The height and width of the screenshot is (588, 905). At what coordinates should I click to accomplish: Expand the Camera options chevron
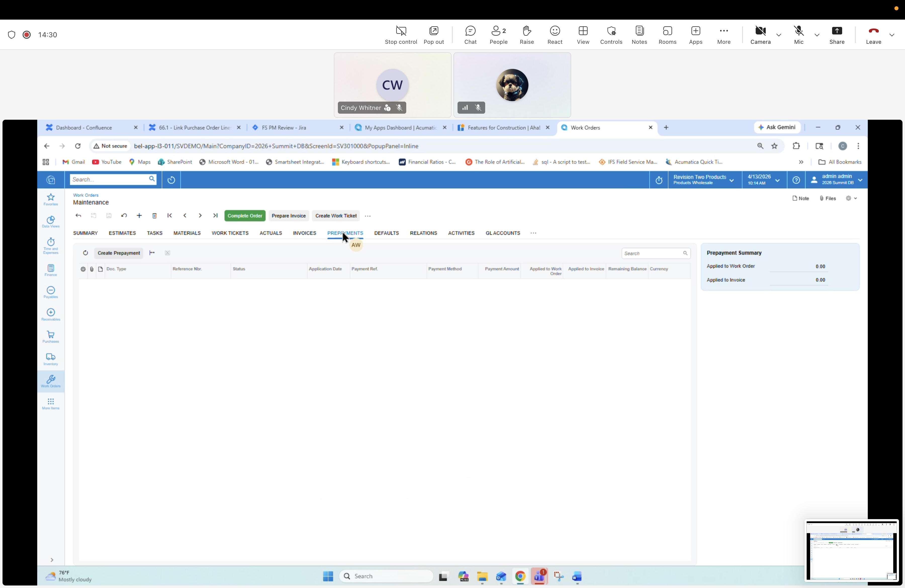pos(779,35)
